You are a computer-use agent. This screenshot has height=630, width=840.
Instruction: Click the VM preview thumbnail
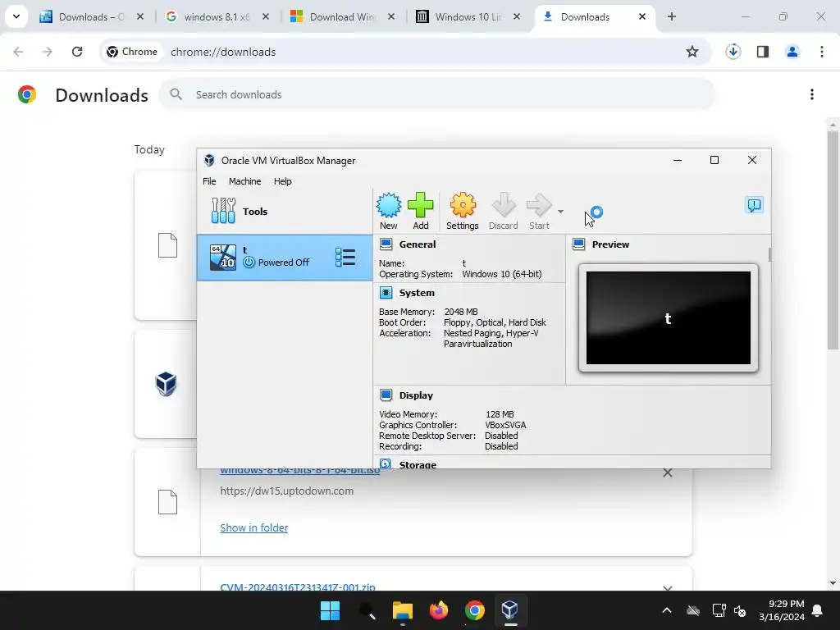click(x=668, y=317)
